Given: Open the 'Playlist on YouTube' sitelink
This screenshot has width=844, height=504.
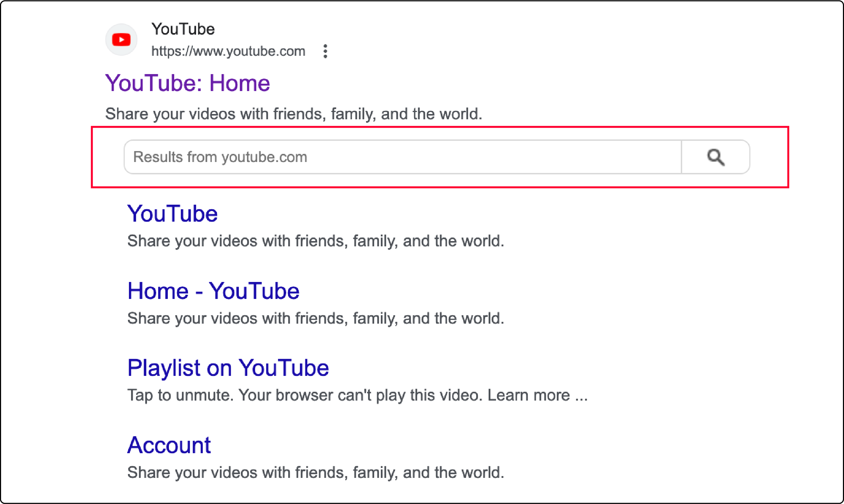Looking at the screenshot, I should tap(228, 368).
